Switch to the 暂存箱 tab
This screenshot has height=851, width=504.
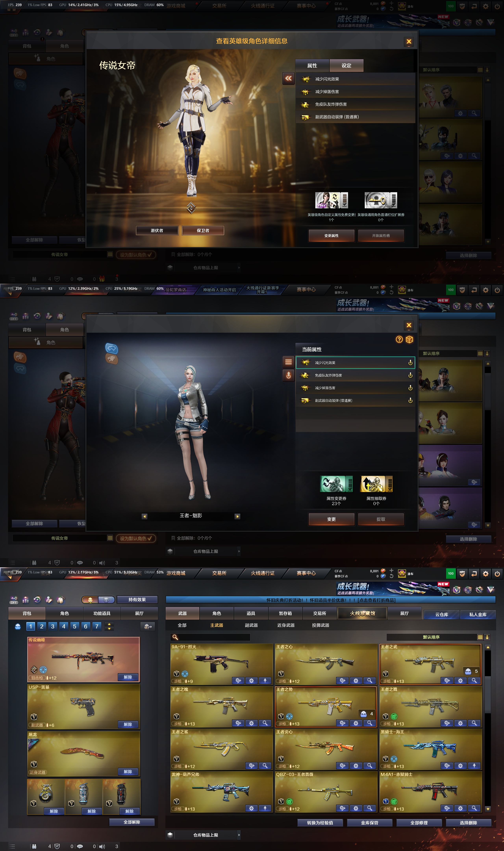285,613
